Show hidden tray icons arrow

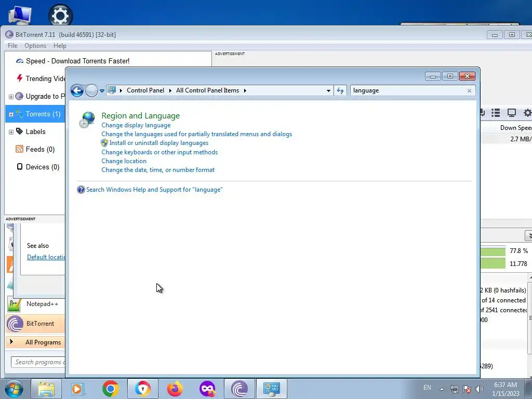pos(442,389)
